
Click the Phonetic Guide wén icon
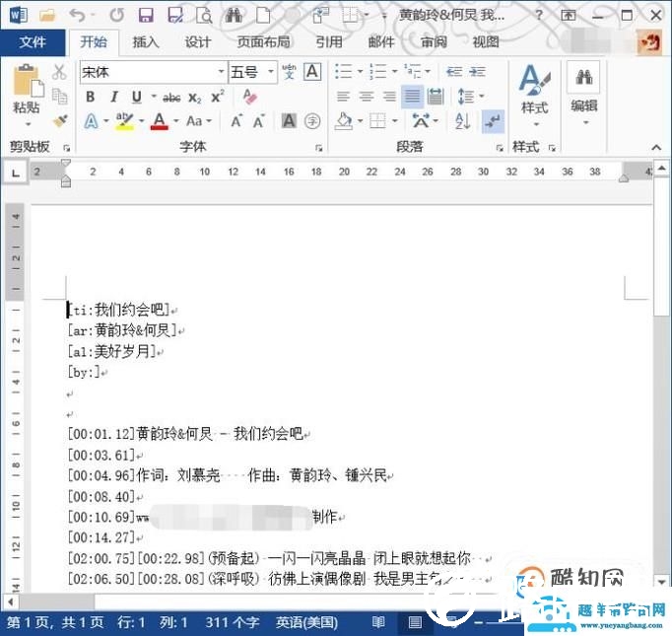point(289,72)
